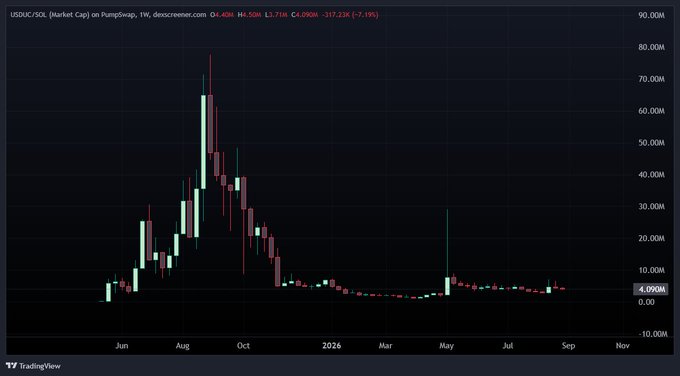Click the 20.00M price axis label
This screenshot has width=680, height=376.
point(651,238)
